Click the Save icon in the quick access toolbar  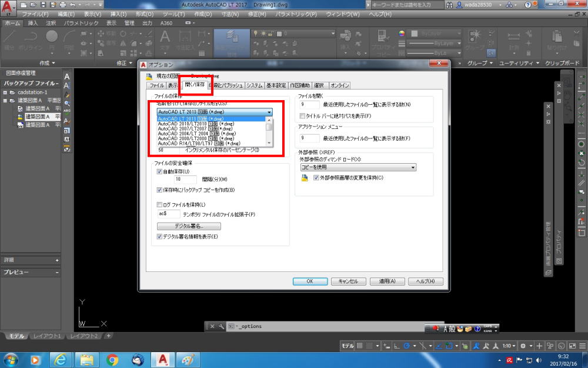point(43,5)
